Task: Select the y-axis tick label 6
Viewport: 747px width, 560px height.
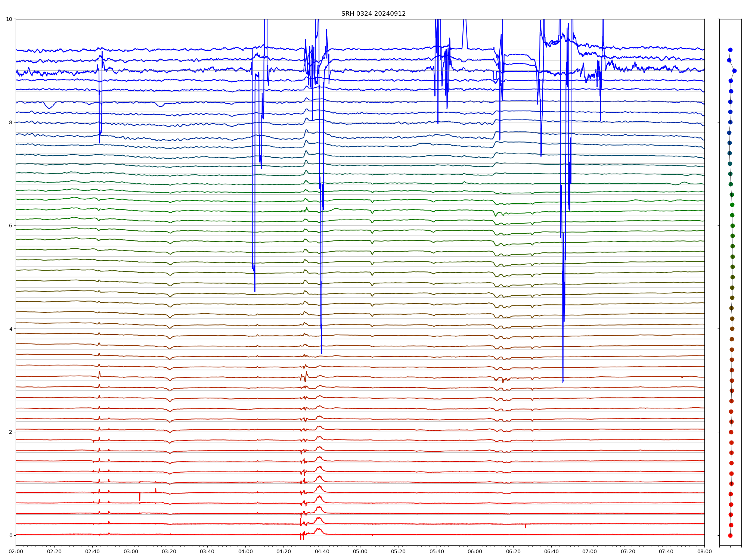Action: pos(10,225)
